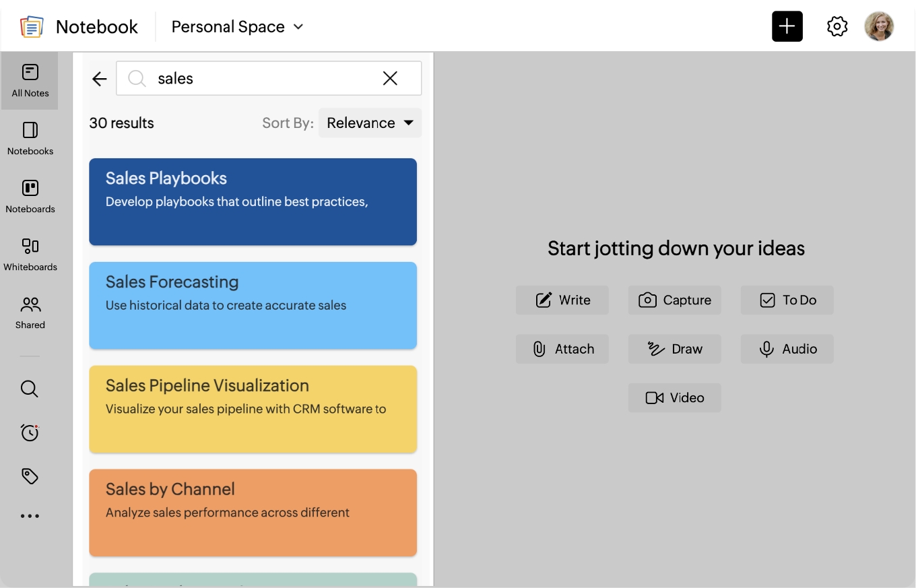
Task: Click the more options ellipsis in sidebar
Action: coord(30,517)
